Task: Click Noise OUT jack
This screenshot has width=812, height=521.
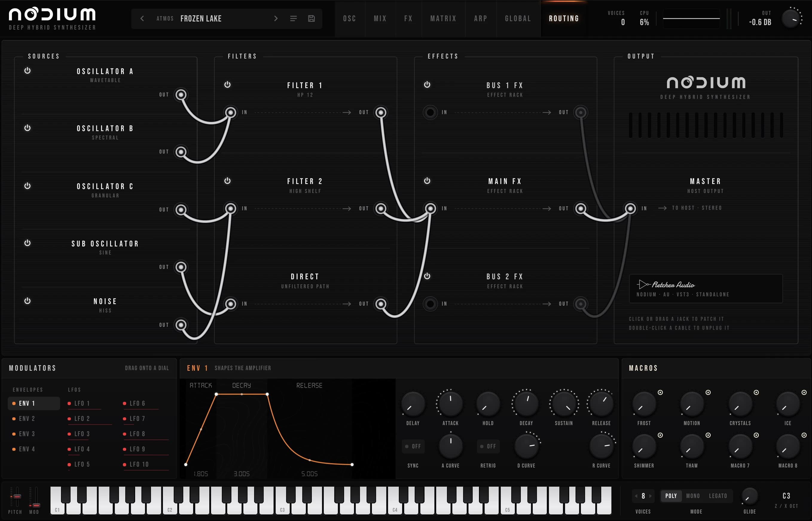Action: coord(181,325)
